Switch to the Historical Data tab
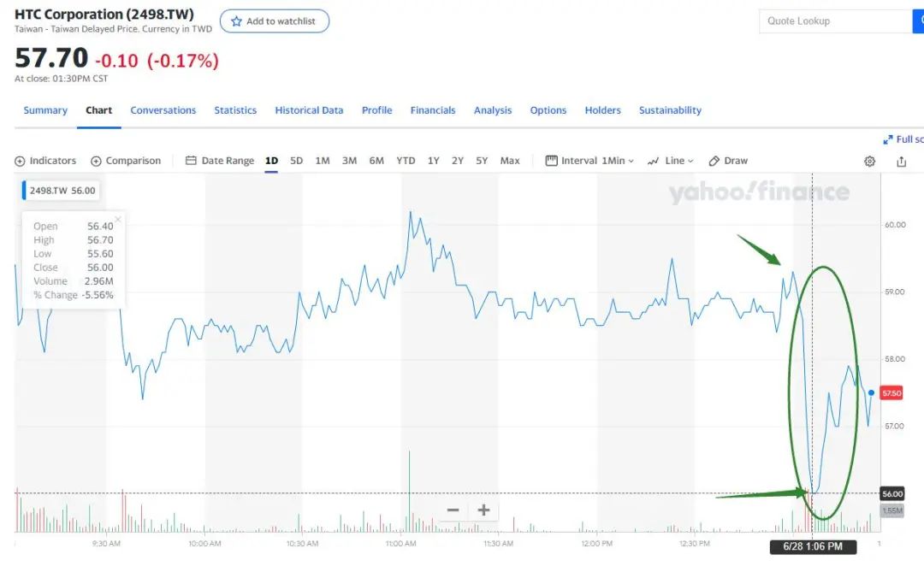Image resolution: width=924 pixels, height=566 pixels. pos(309,110)
